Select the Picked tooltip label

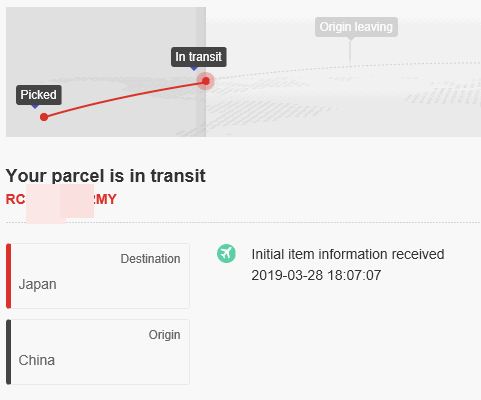pos(39,95)
